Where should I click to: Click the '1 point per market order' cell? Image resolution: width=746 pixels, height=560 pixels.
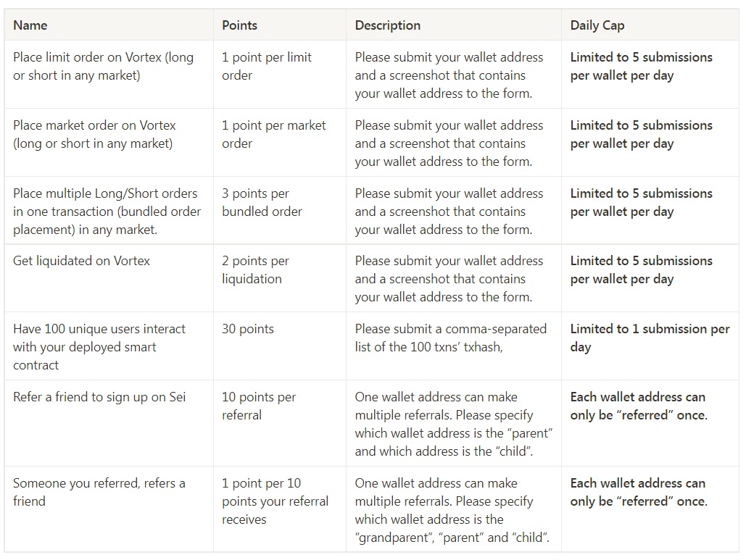tap(274, 134)
